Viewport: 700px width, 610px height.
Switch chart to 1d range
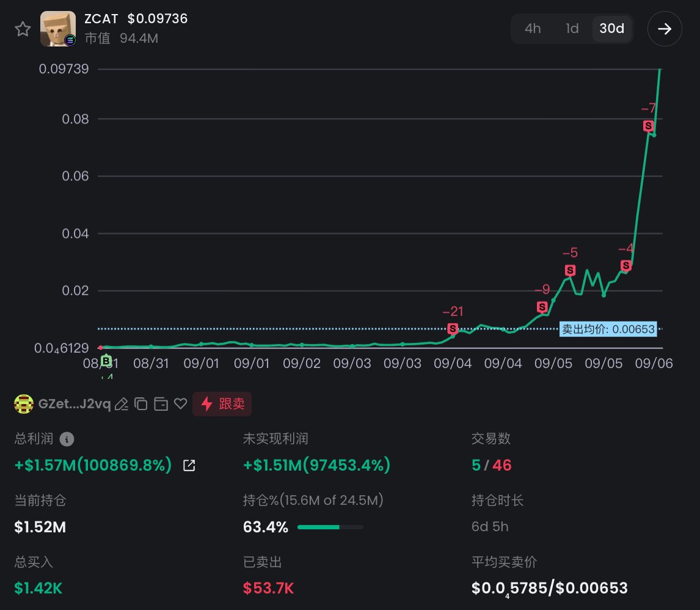tap(572, 29)
